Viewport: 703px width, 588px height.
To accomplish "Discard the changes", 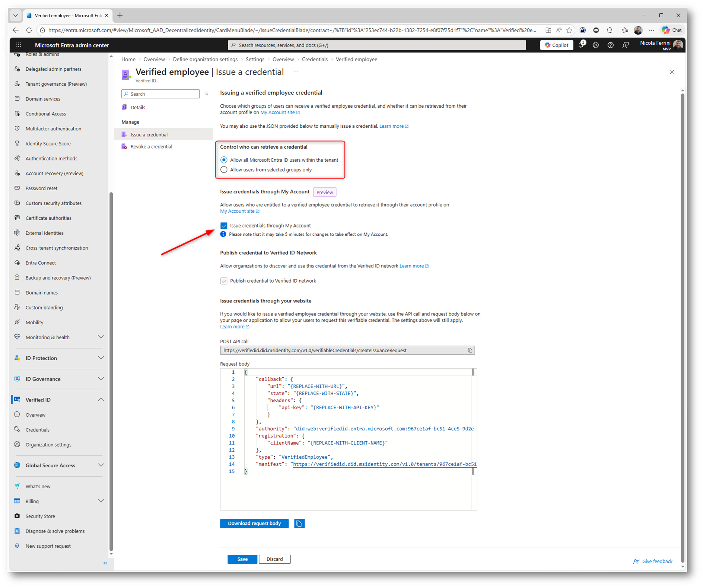I will click(275, 559).
